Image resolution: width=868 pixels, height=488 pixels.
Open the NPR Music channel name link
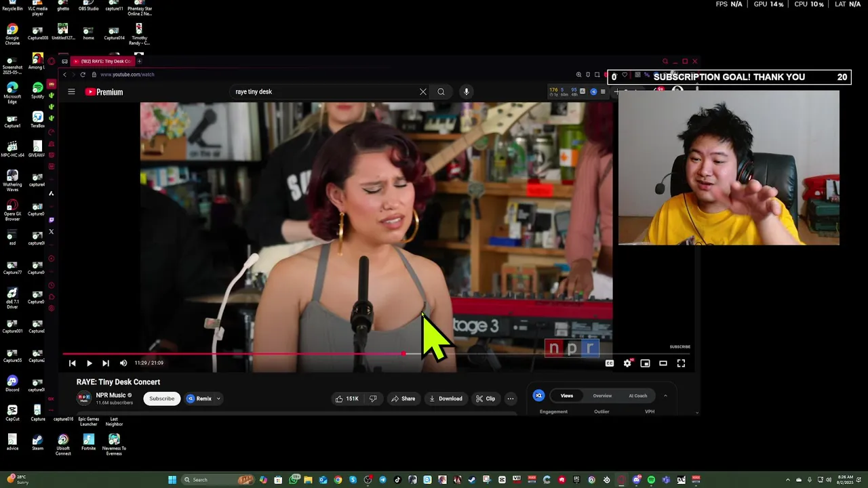click(111, 395)
